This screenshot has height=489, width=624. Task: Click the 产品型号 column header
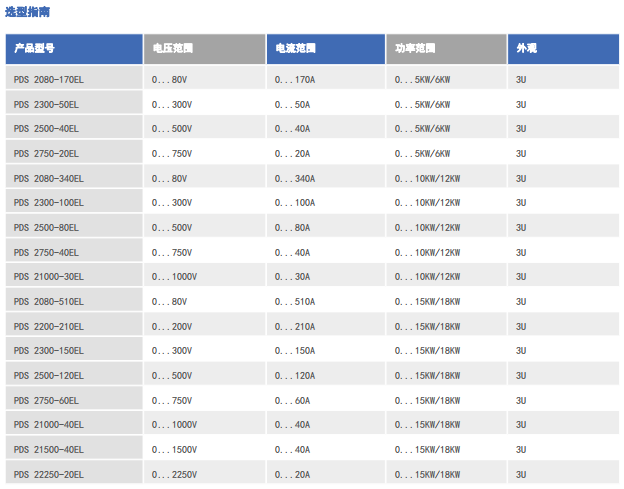tap(74, 49)
